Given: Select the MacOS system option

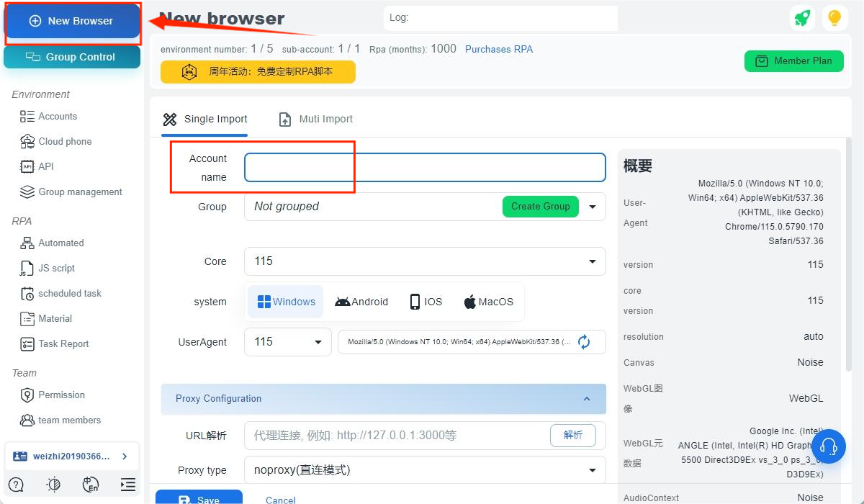Looking at the screenshot, I should pos(489,302).
